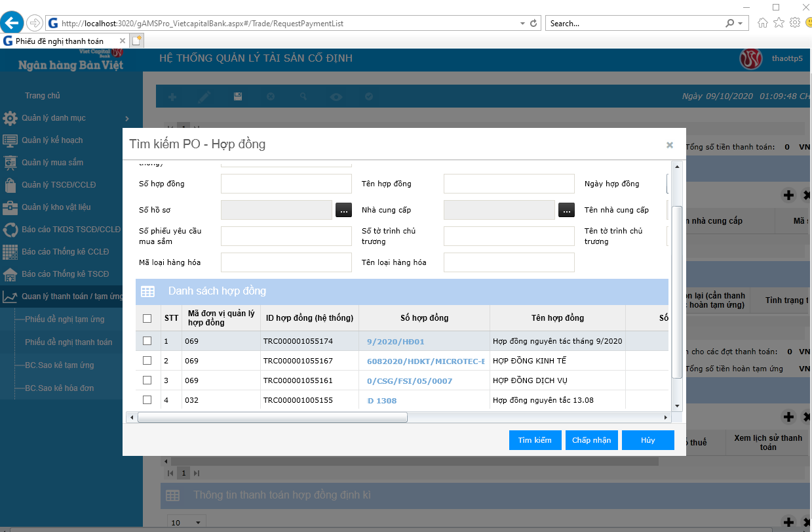Click the pencil edit icon in the toolbar
This screenshot has height=532, width=812.
(204, 97)
